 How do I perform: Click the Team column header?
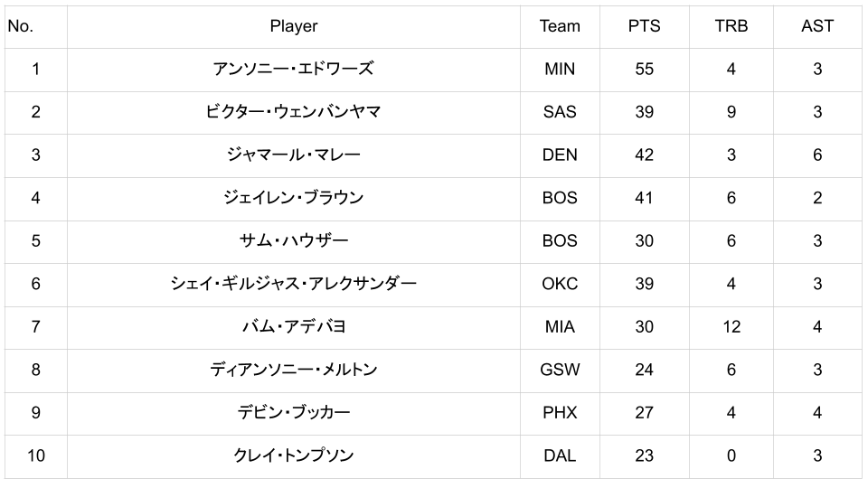[560, 26]
